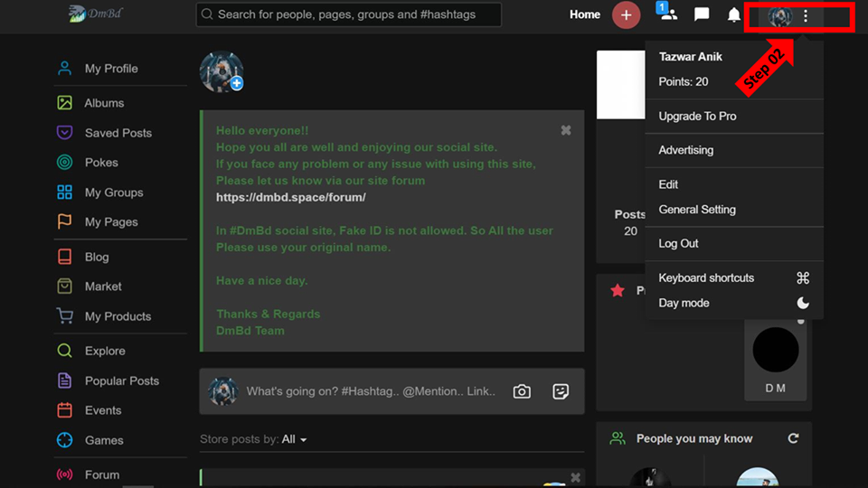Expand the Store posts by All dropdown
Image resolution: width=868 pixels, height=488 pixels.
click(x=294, y=439)
